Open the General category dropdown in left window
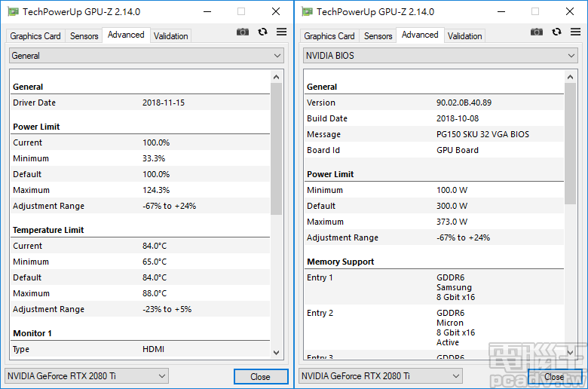This screenshot has width=588, height=389. tap(147, 56)
